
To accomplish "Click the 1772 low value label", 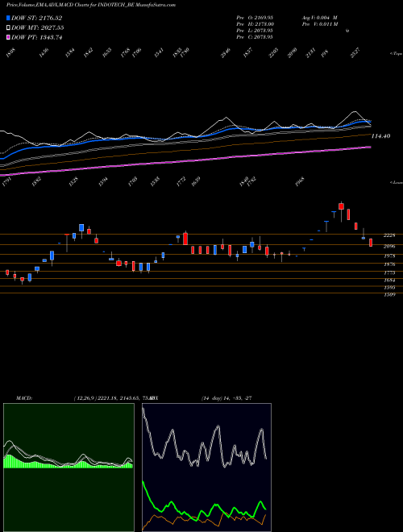I will pos(181,182).
